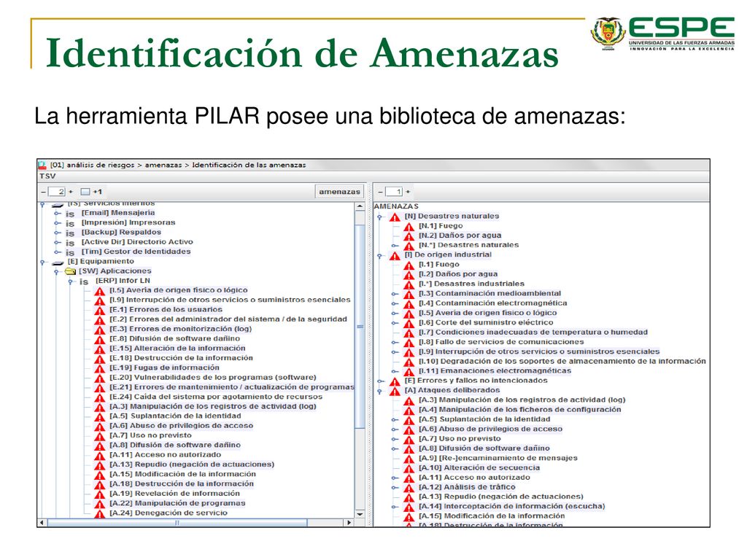The height and width of the screenshot is (560, 747).
Task: Select the row A.7 Uso no previsto under ERP
Action: click(150, 435)
